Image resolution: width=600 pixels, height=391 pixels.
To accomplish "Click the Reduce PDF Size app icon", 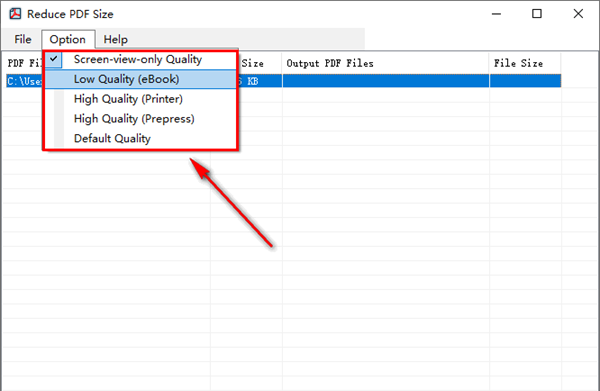I will 16,14.
